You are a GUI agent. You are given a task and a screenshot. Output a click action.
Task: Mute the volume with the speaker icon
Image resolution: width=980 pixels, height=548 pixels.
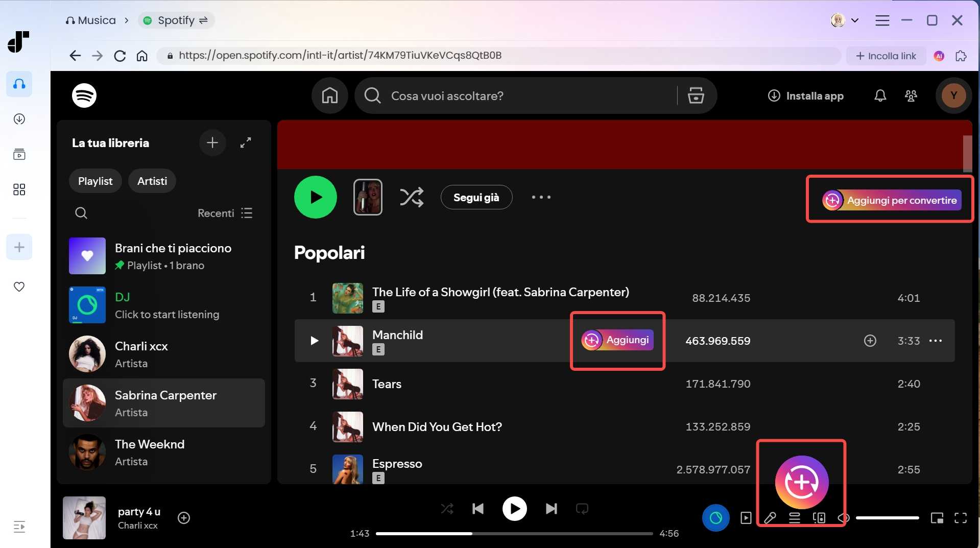coord(843,518)
